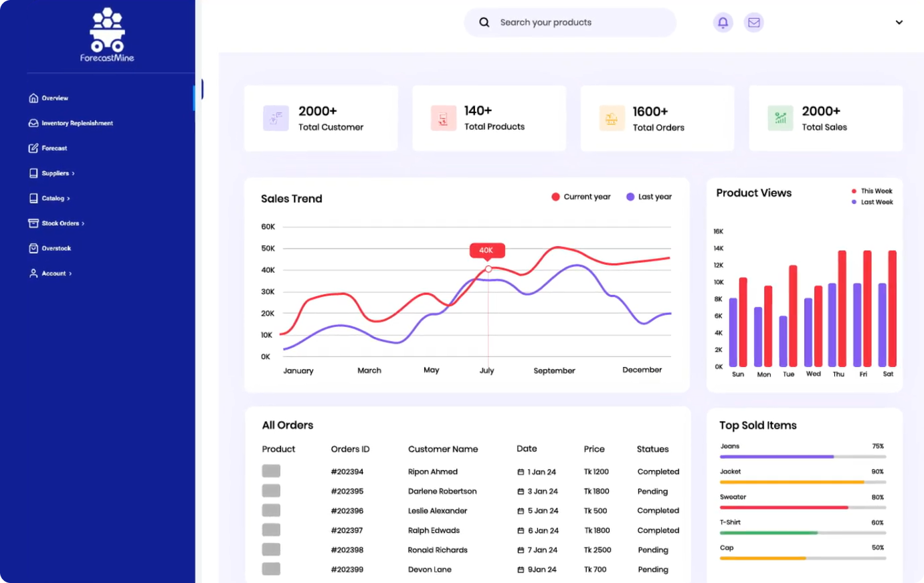Open order #202394 in All Orders

click(x=347, y=472)
